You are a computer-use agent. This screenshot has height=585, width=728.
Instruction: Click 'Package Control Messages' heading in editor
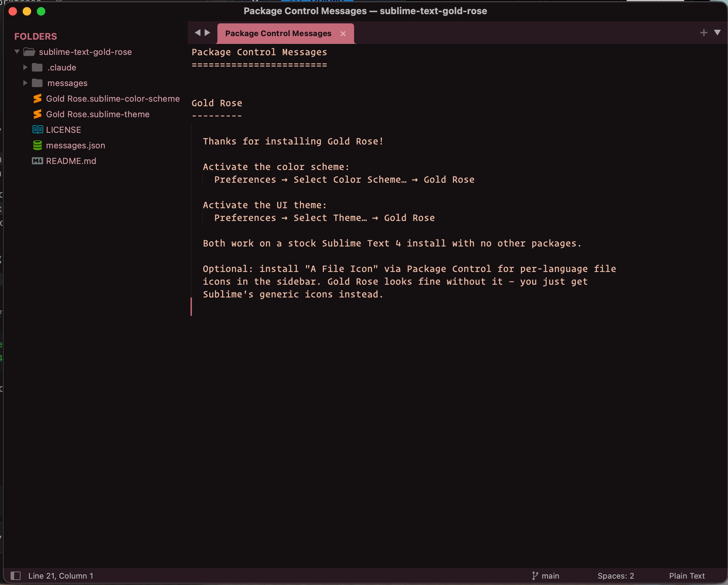259,52
